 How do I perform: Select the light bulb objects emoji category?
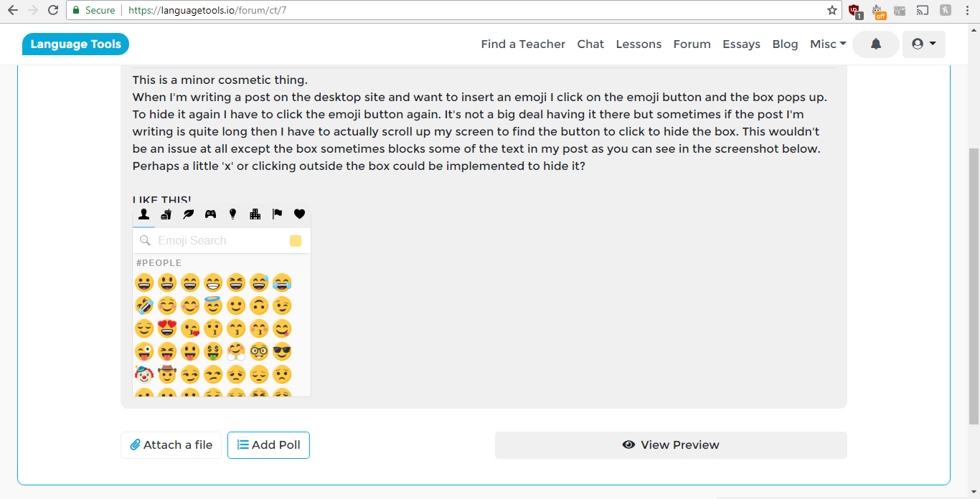232,214
